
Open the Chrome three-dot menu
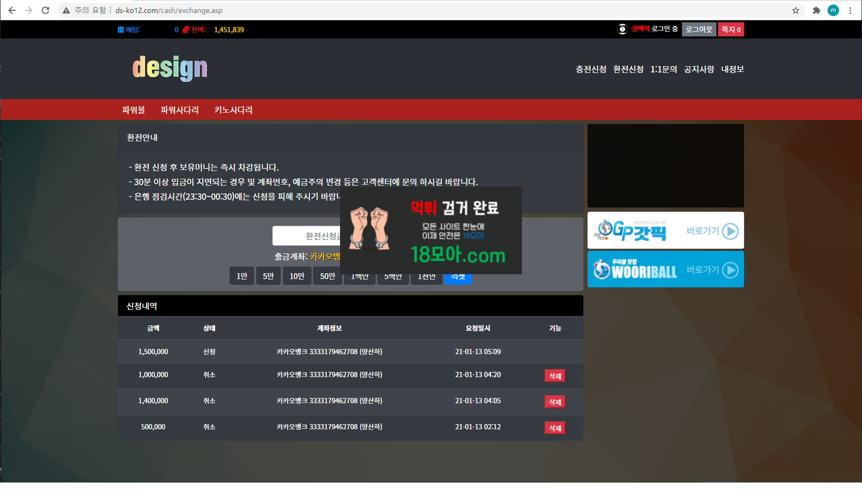click(850, 10)
